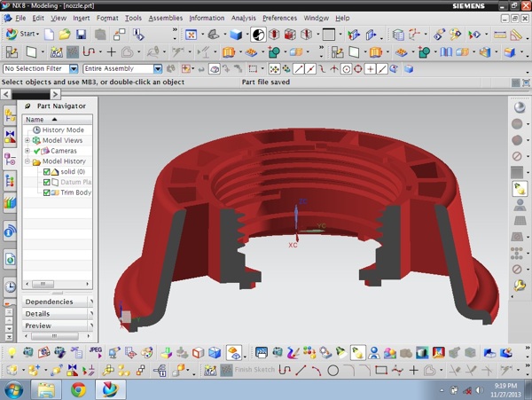
Task: Select the Arc sketch tool icon
Action: point(317,370)
